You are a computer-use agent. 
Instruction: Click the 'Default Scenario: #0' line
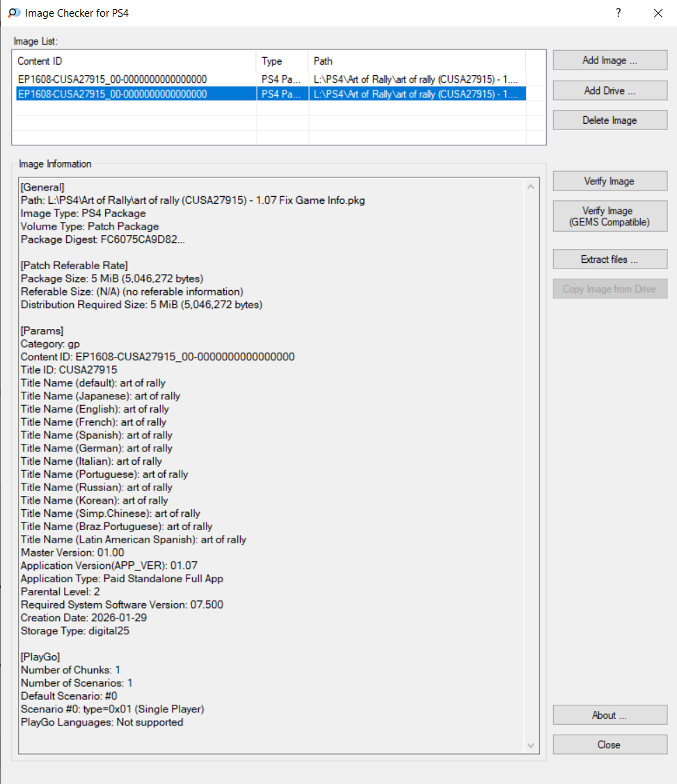pos(69,696)
